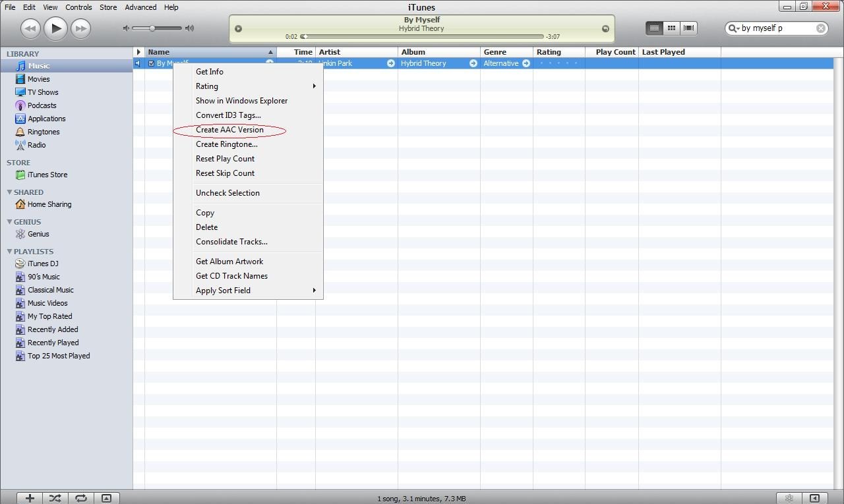Switch to list view icon
Screen dimensions: 844x504
point(654,28)
